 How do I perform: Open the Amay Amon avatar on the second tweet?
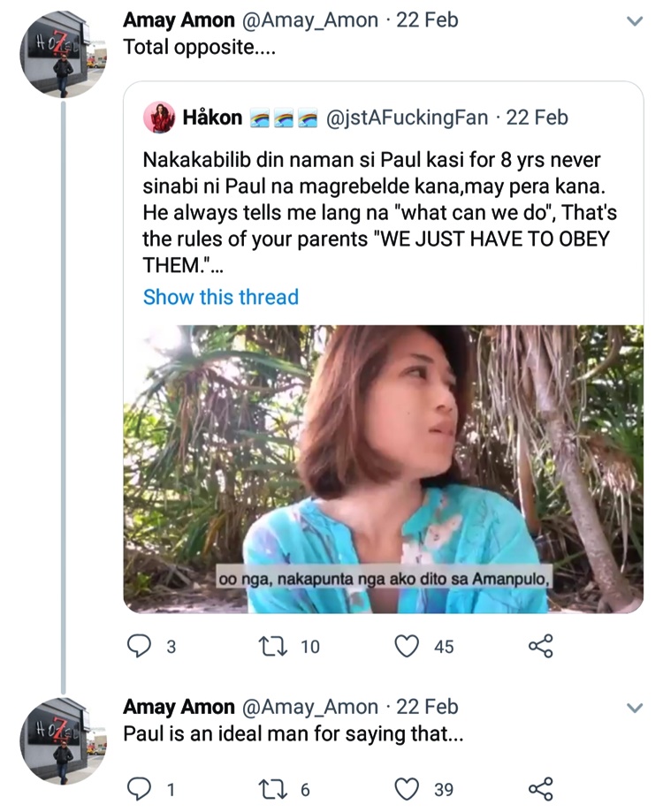point(63,741)
